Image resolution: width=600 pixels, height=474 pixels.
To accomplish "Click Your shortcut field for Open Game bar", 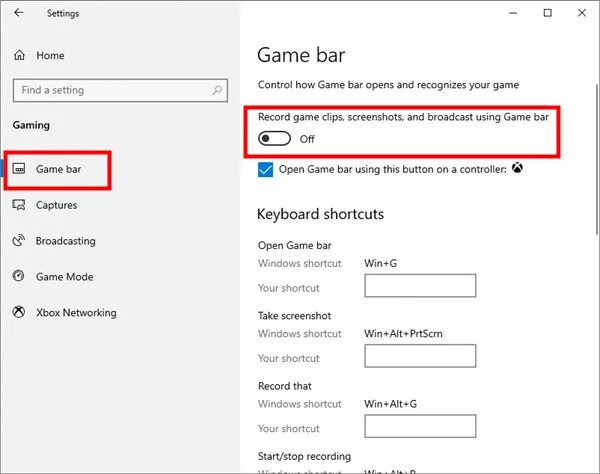I will (x=420, y=285).
